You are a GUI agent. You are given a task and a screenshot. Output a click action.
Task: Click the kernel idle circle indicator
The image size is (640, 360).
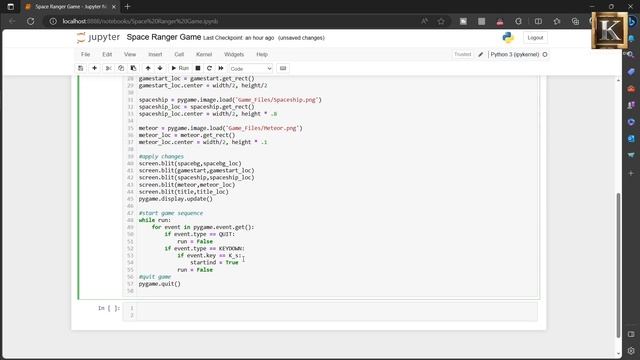tap(545, 54)
